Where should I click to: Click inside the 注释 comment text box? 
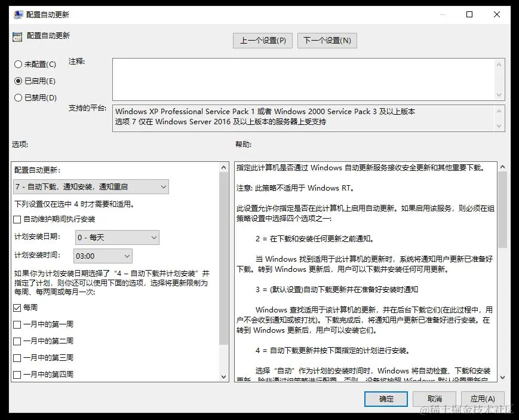[x=304, y=79]
